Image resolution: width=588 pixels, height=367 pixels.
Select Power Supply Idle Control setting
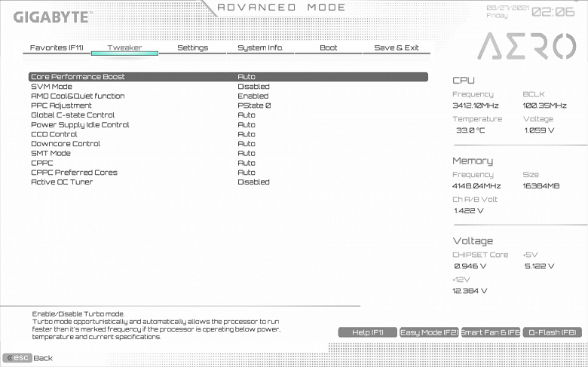coord(80,125)
